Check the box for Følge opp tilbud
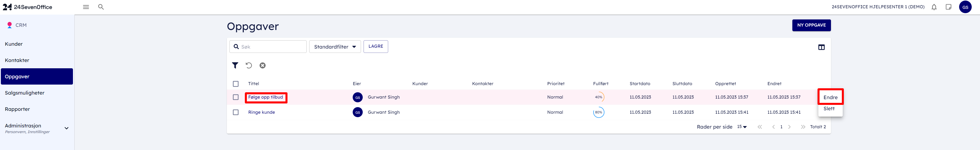Viewport: 980px width, 150px height. click(236, 97)
